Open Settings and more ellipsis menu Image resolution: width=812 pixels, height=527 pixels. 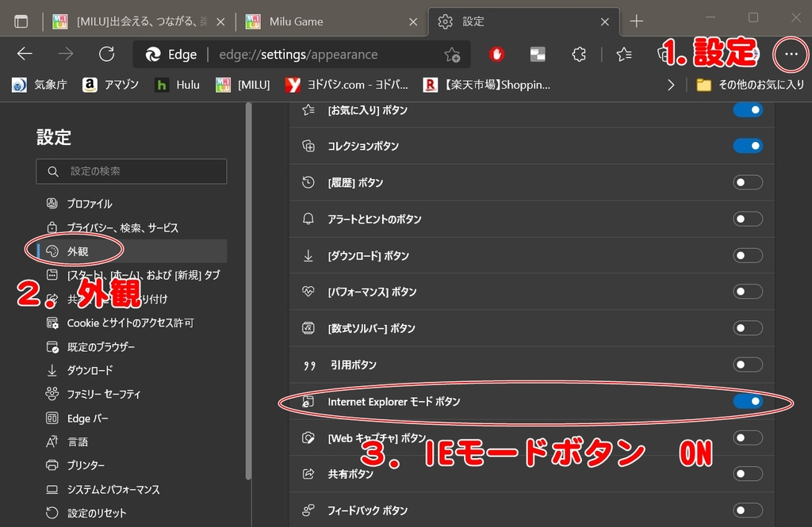(x=790, y=54)
